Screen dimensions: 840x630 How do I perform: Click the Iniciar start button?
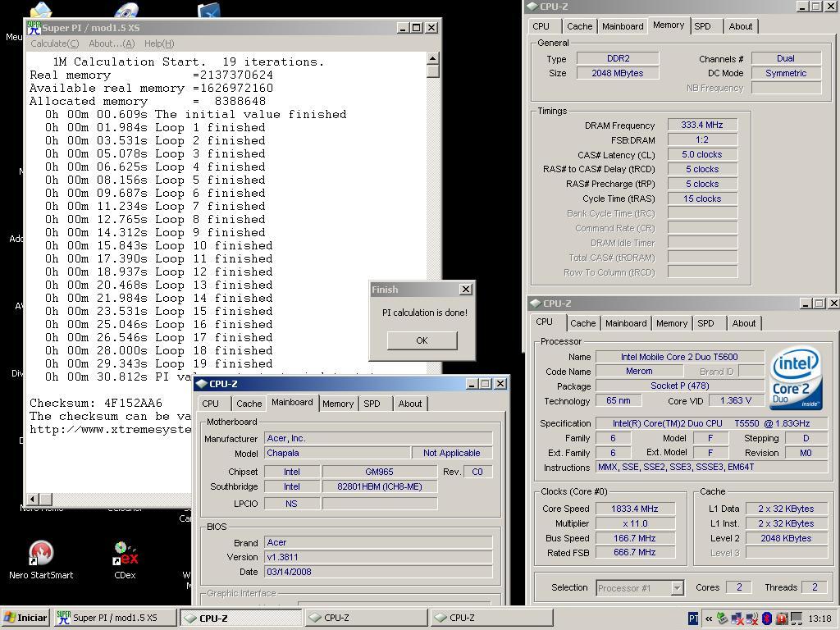[25, 618]
